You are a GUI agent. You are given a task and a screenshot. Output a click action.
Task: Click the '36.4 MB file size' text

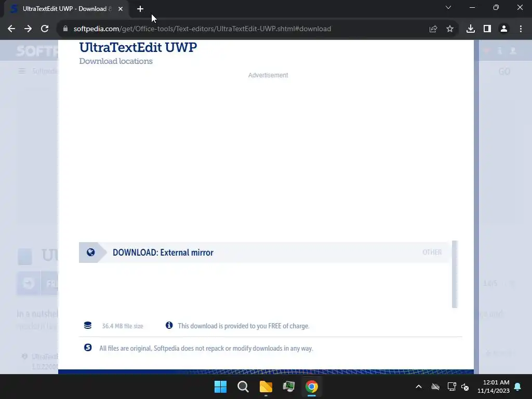123,326
